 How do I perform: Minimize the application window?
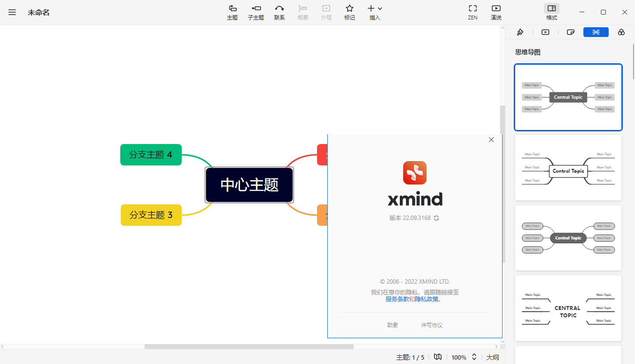click(582, 12)
